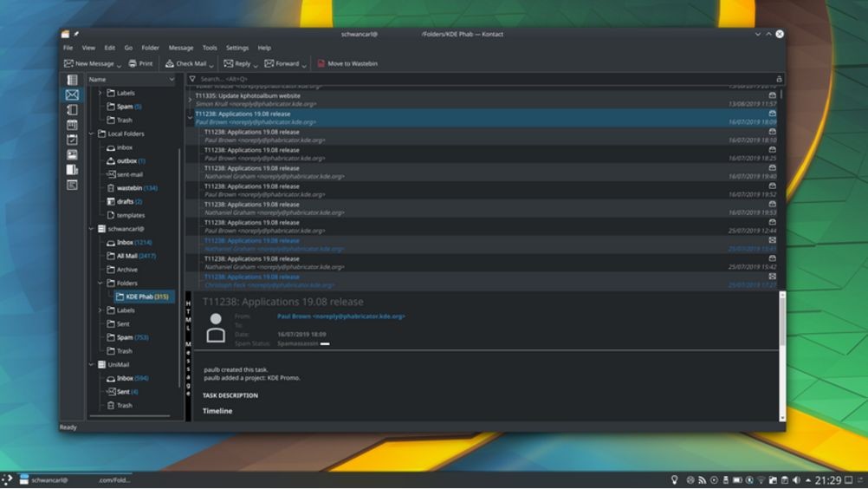Open the Help menu
This screenshot has height=489, width=868.
click(264, 49)
